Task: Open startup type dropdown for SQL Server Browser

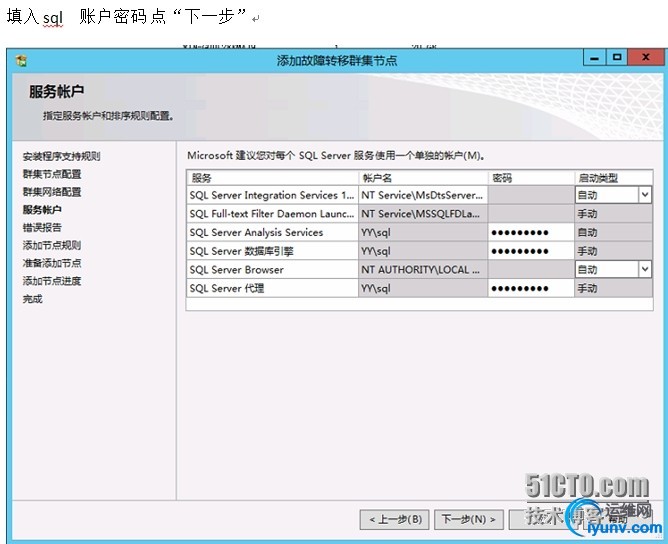Action: [645, 269]
